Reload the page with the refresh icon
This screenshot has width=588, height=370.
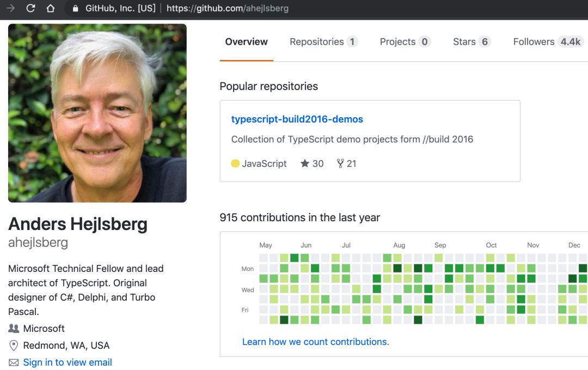30,8
